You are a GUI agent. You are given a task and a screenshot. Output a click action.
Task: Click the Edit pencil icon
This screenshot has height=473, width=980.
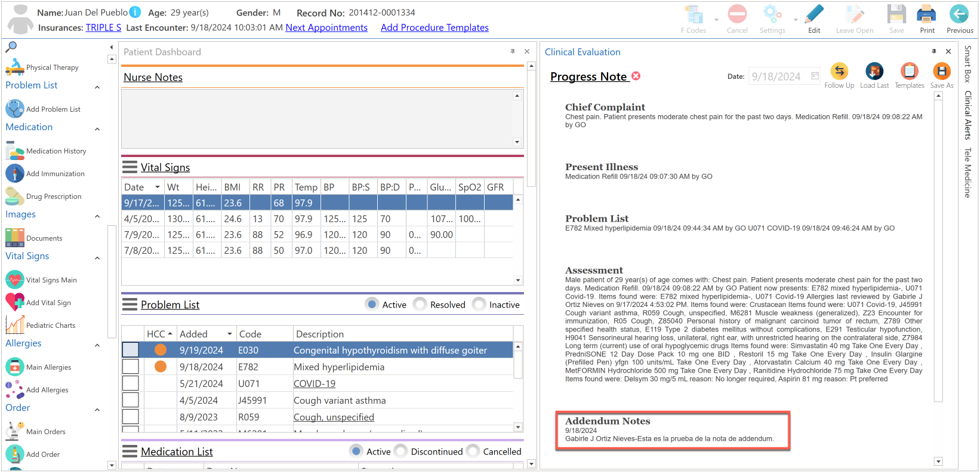point(814,14)
